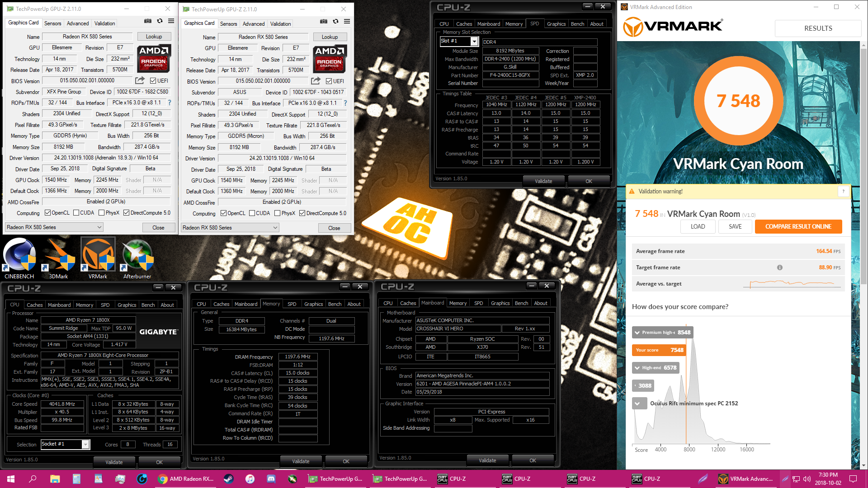Click VRMark scrollbar down arrow
Screen dimensions: 868x488
pyautogui.click(x=864, y=465)
